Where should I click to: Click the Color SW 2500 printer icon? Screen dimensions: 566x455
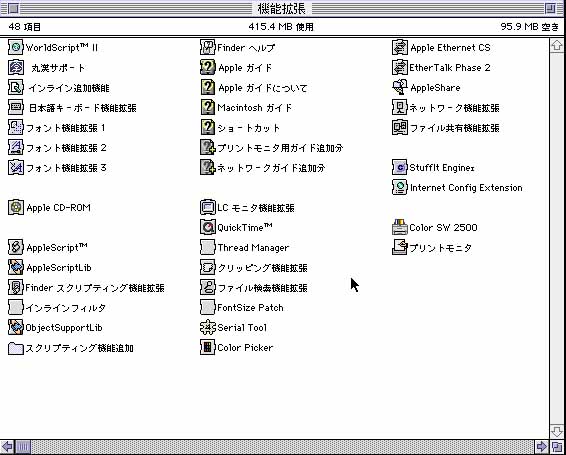coord(400,227)
